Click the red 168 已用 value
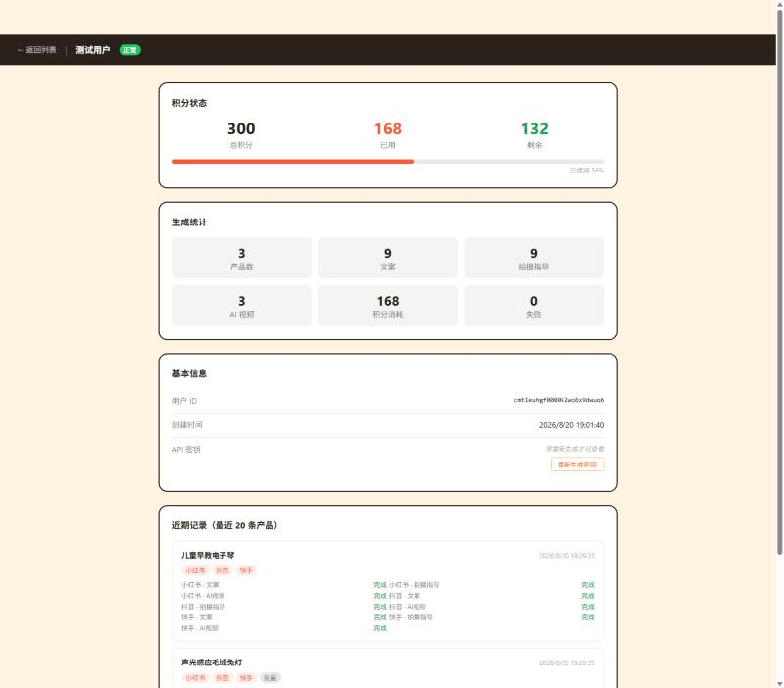 (x=388, y=129)
